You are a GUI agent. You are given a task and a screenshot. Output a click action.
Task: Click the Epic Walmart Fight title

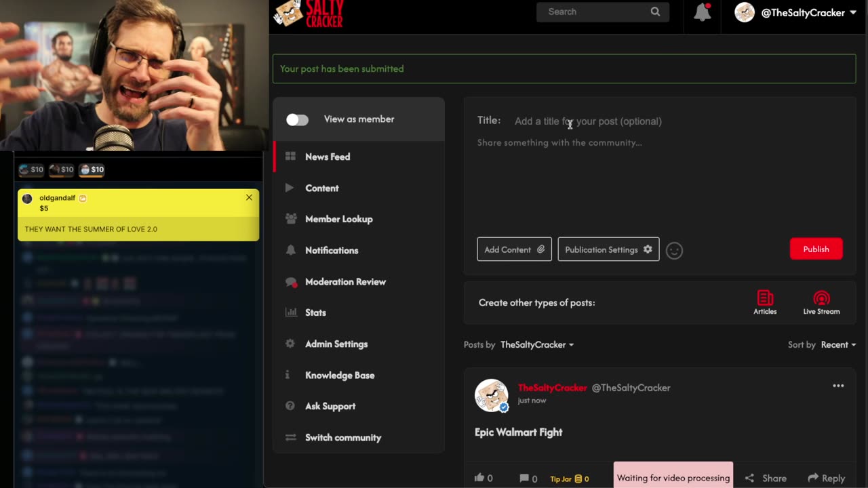click(x=518, y=432)
